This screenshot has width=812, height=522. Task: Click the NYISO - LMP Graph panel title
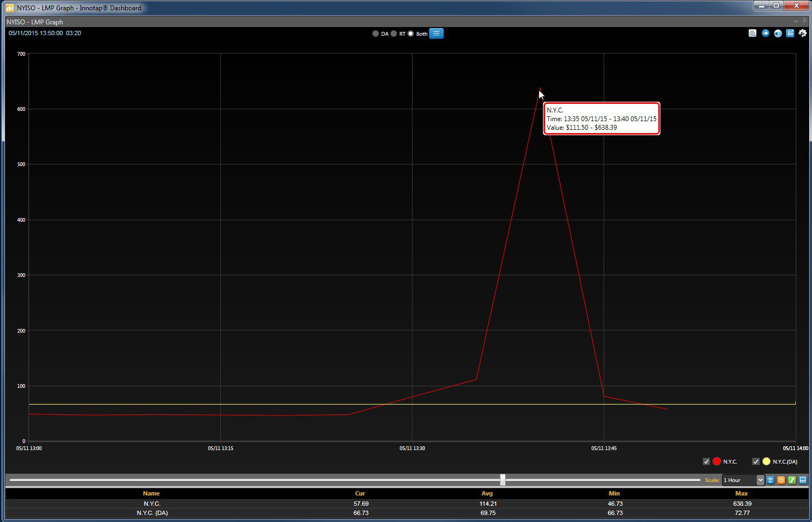pos(35,22)
